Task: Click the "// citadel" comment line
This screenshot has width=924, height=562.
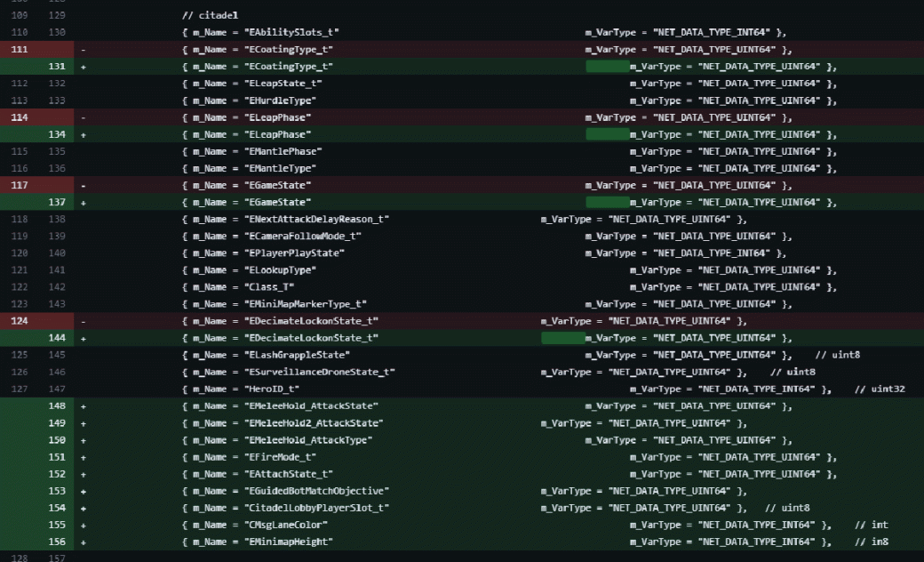Action: pos(211,15)
